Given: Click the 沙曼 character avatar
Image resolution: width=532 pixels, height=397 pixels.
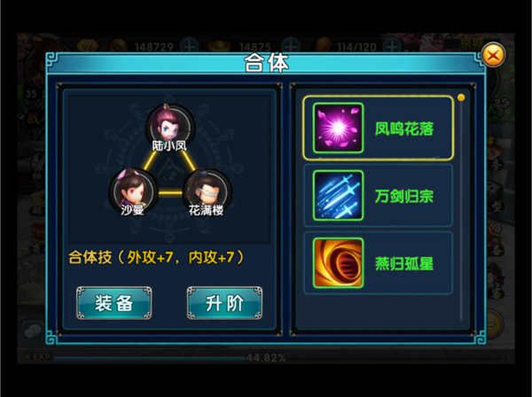Looking at the screenshot, I should (133, 191).
